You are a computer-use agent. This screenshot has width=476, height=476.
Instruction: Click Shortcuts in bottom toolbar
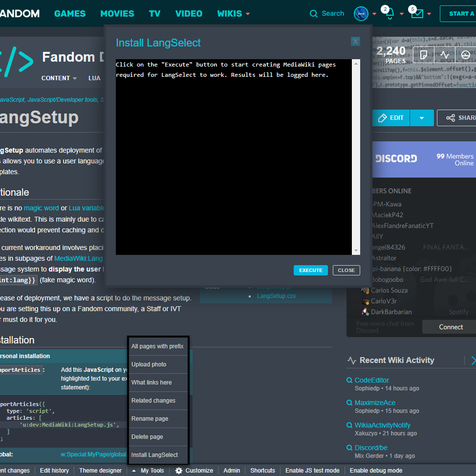coord(262,471)
